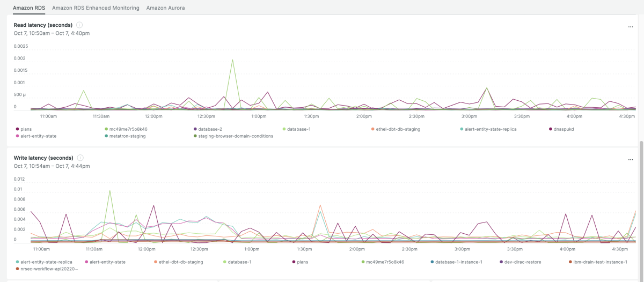Toggle alert-entity-state-replica in Write latency legend
The height and width of the screenshot is (282, 644).
(46, 262)
